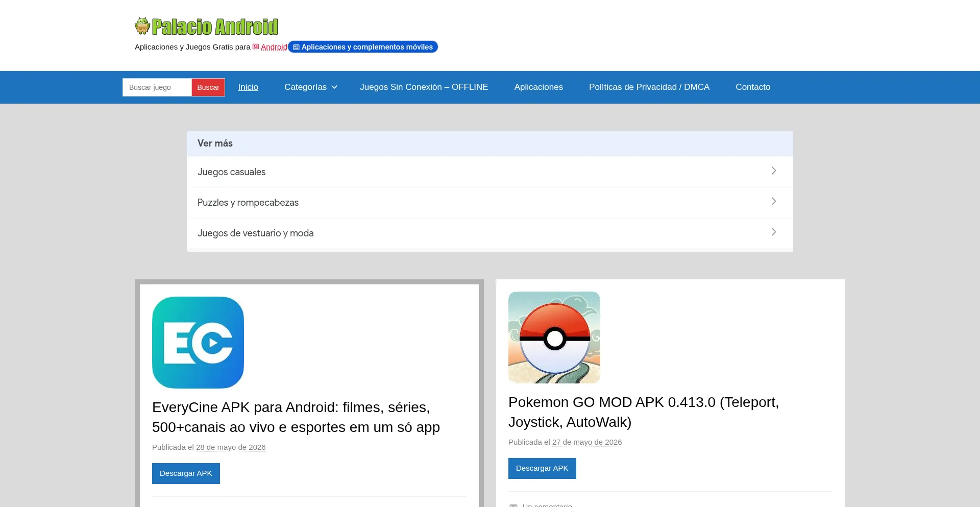Screen dimensions: 980x507
Task: Click the chevron beside Juegos de vestuario y moda
Action: [x=774, y=232]
